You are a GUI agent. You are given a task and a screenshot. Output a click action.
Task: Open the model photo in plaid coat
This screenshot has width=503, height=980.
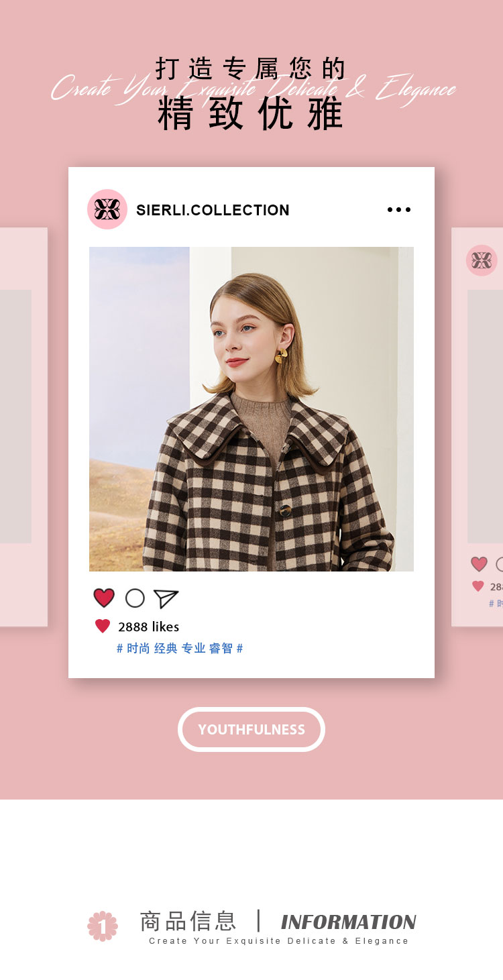(251, 409)
